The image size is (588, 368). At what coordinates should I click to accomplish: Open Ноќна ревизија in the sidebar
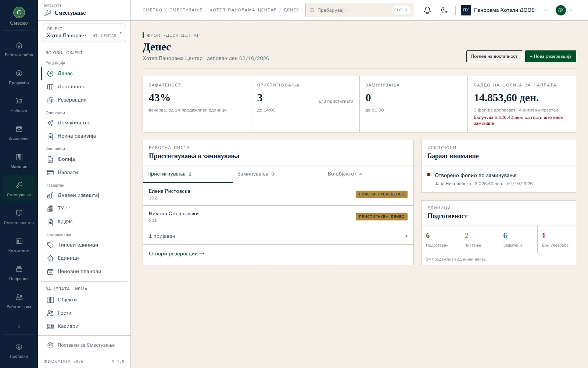tap(84, 136)
